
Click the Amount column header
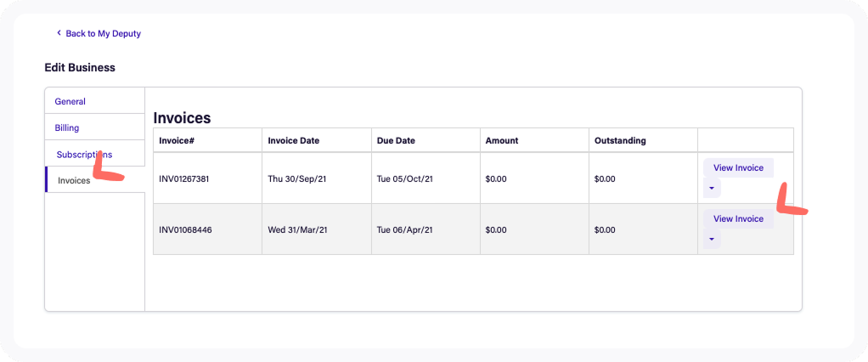501,140
